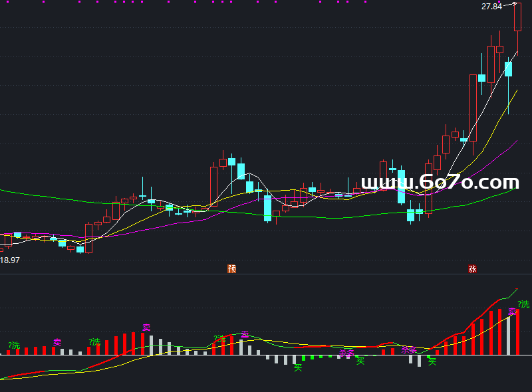Click the 18.97 low price label

(10, 260)
